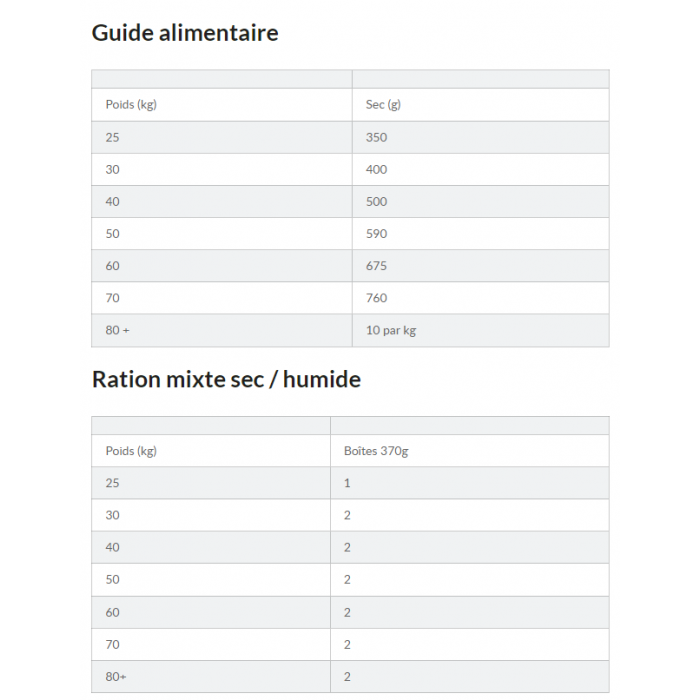Click the "80+" weight cell in the Ration mixte table

(x=116, y=677)
